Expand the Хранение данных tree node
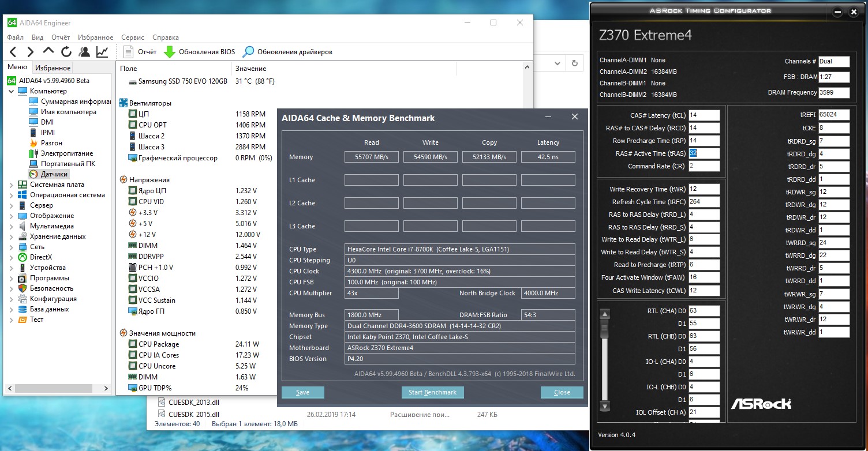Image resolution: width=868 pixels, height=451 pixels. [11, 236]
